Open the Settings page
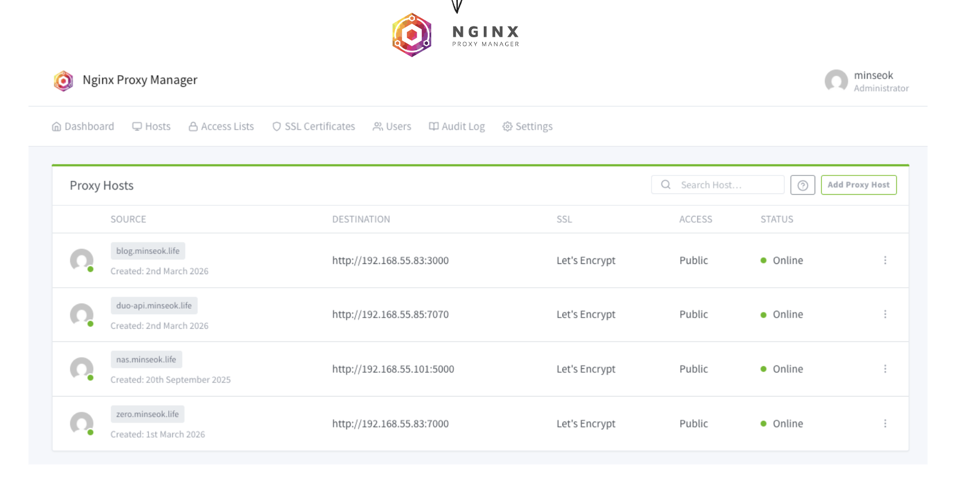This screenshot has height=493, width=980. coord(527,126)
